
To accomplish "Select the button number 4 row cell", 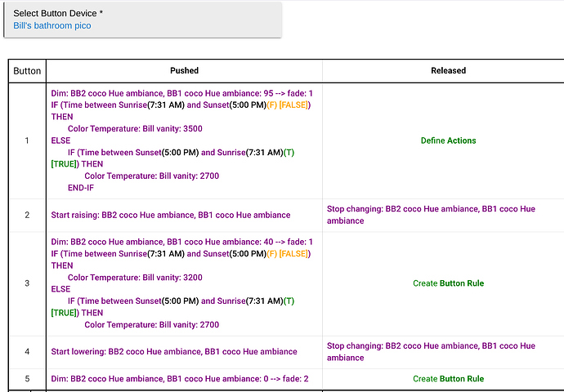I will pos(27,352).
